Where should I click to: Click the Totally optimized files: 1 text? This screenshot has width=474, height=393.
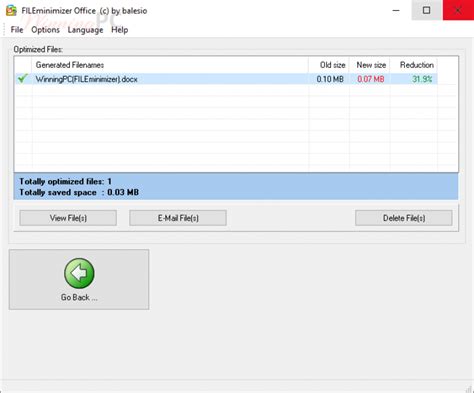65,181
